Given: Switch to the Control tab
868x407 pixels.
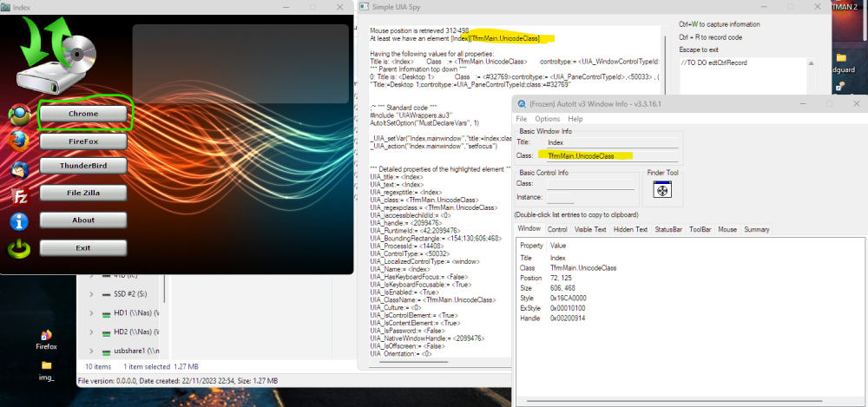Looking at the screenshot, I should point(557,229).
